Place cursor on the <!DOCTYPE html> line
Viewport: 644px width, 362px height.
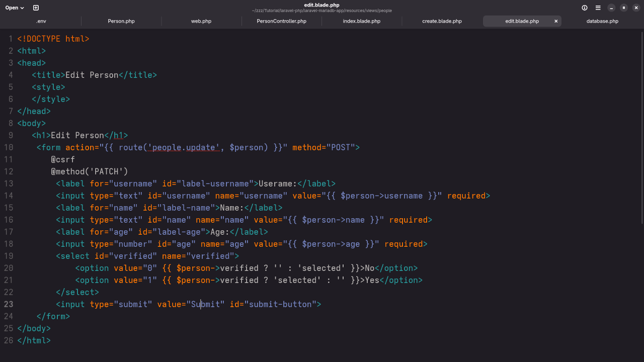[x=53, y=39]
